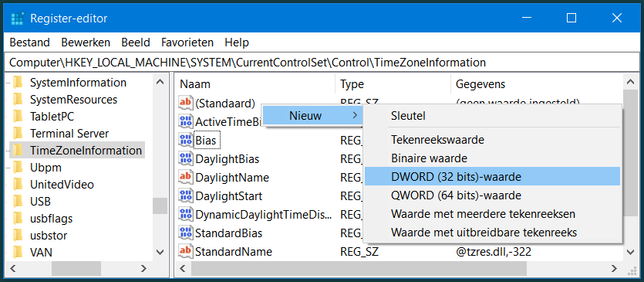Select the SystemResources key in tree
The height and width of the screenshot is (282, 644).
pyautogui.click(x=73, y=100)
